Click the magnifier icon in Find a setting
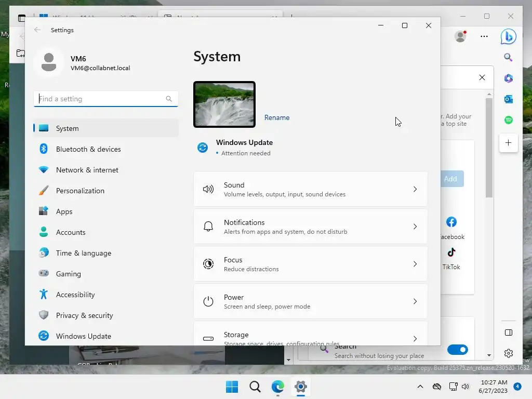Screen dimensions: 532x399 click(x=169, y=99)
